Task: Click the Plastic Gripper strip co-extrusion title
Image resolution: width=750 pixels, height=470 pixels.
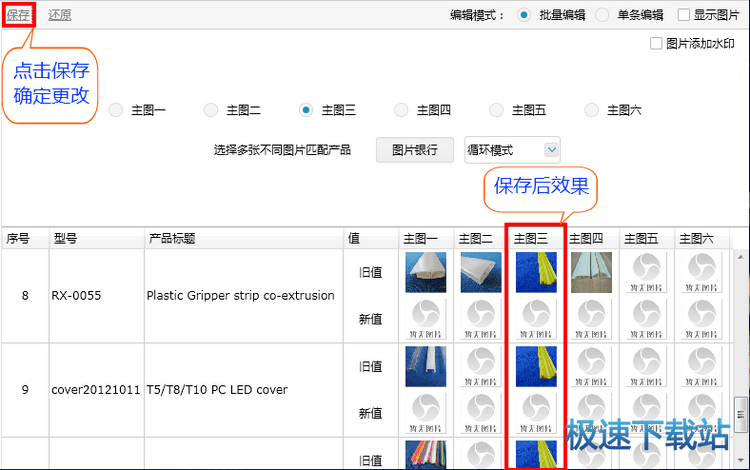Action: (241, 295)
